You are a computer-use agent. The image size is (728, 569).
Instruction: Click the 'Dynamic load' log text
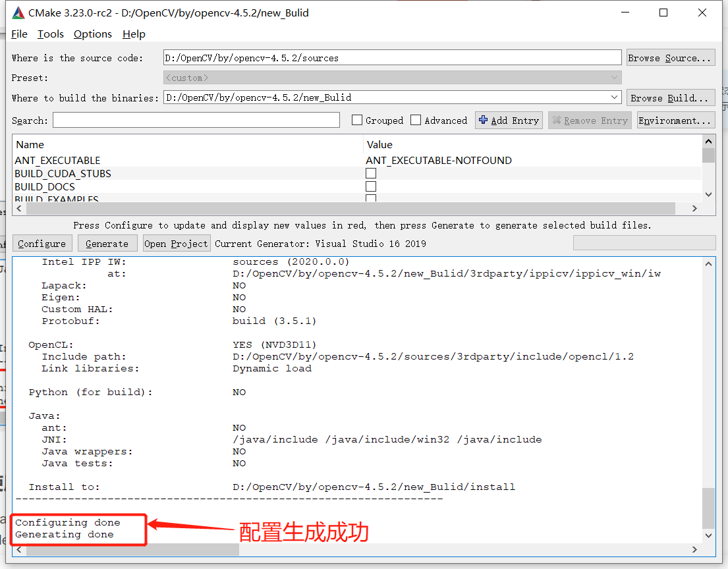[272, 369]
